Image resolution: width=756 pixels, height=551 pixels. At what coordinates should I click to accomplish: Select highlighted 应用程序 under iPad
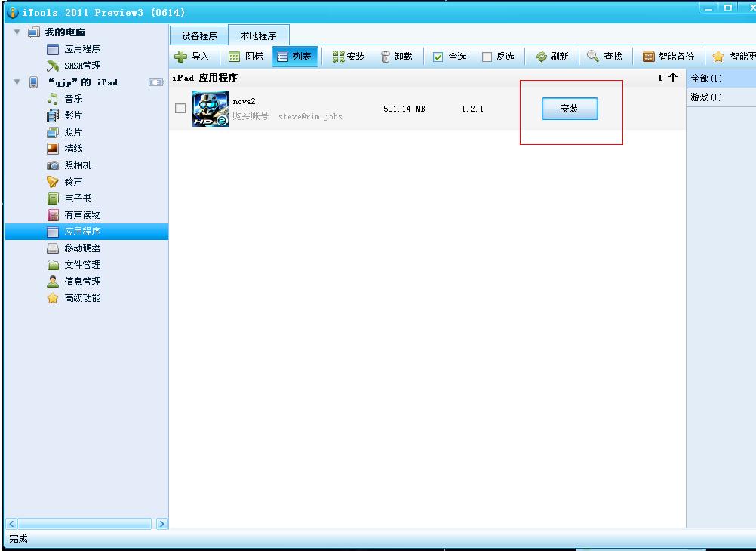87,232
